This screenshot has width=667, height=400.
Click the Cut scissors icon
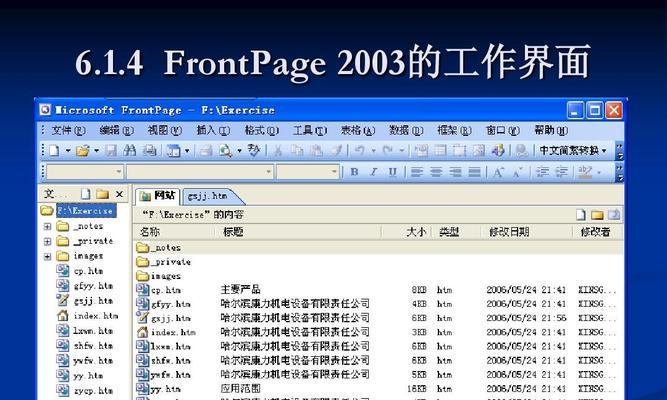pyautogui.click(x=278, y=150)
